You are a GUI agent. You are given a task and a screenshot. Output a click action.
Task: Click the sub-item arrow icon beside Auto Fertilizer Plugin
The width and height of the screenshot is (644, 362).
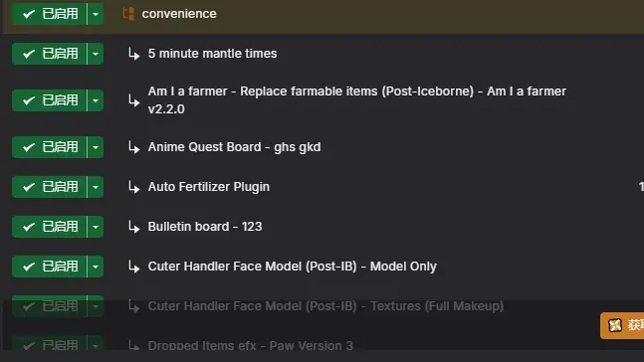134,187
